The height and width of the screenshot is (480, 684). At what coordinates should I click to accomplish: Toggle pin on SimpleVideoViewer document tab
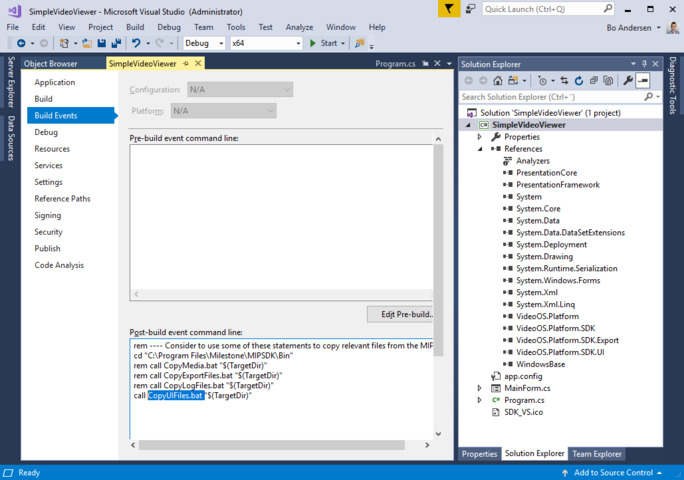186,63
